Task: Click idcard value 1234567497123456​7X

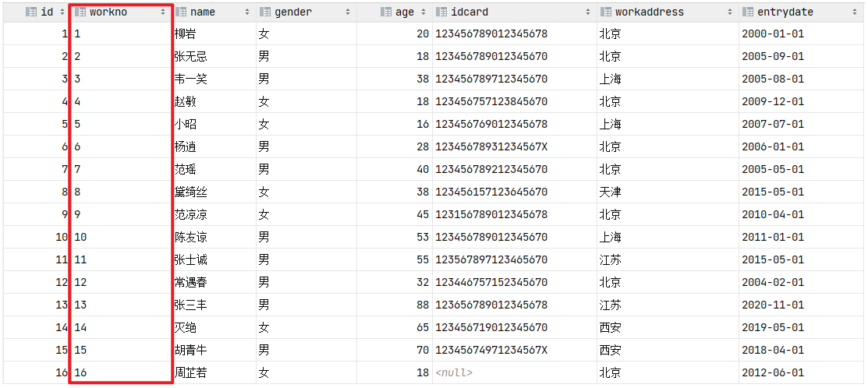Action: point(491,350)
